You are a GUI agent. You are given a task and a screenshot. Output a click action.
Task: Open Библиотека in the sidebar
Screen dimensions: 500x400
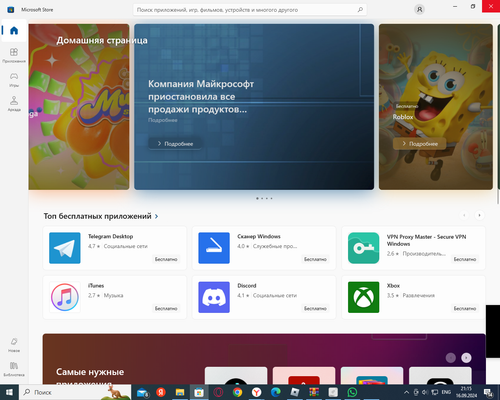coord(14,369)
